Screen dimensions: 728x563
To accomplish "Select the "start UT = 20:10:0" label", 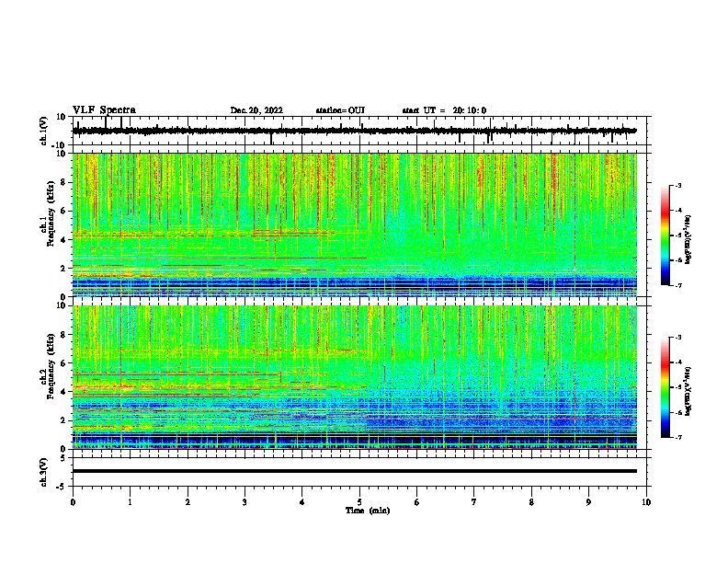I will [444, 110].
